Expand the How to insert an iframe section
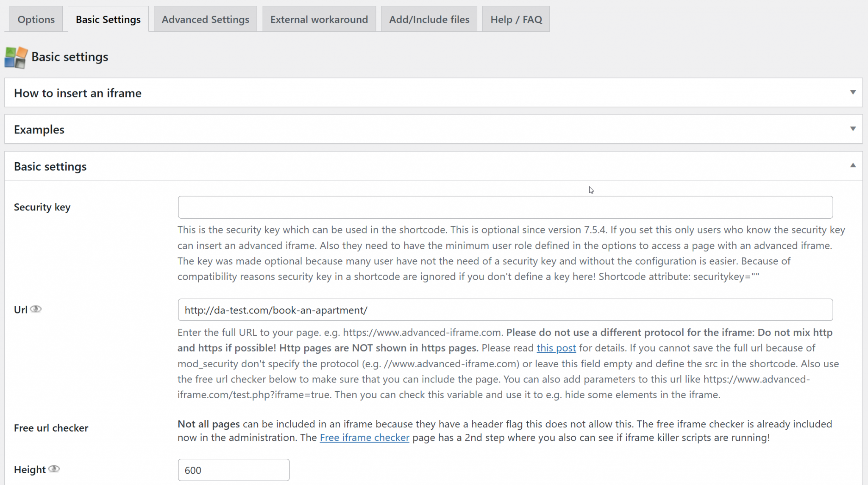Image resolution: width=868 pixels, height=485 pixels. click(853, 92)
